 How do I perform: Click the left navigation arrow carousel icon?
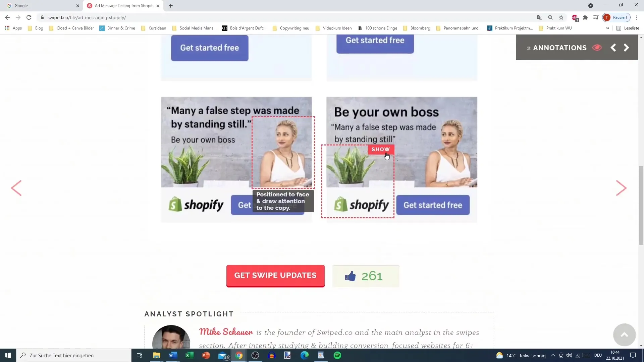16,188
